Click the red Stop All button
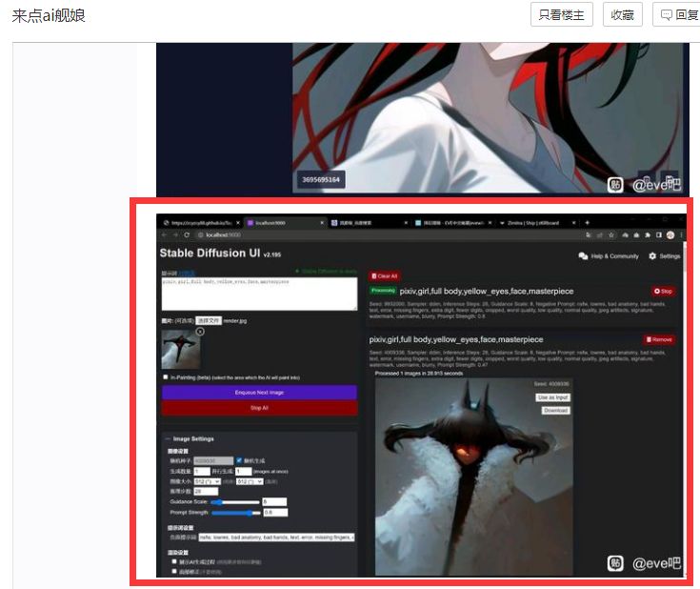 pyautogui.click(x=259, y=408)
